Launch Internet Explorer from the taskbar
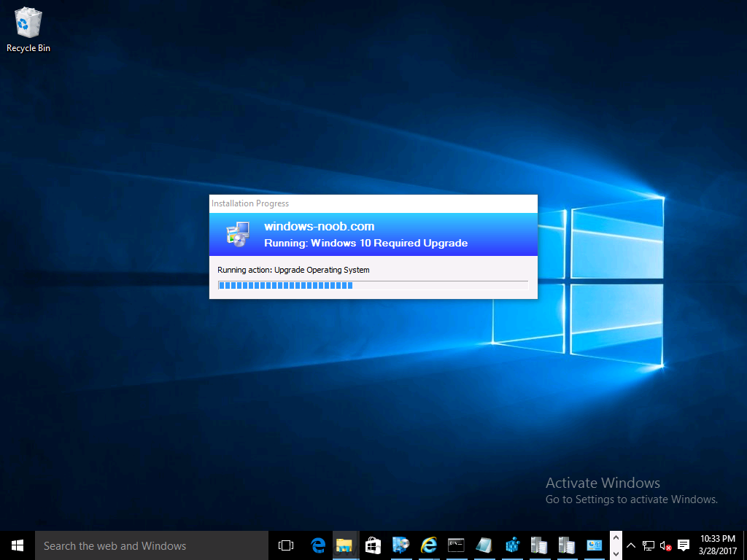The image size is (747, 560). 428,545
